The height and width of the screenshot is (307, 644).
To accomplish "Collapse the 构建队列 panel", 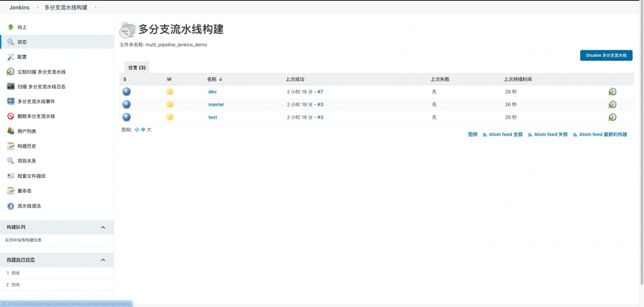I will (x=103, y=227).
